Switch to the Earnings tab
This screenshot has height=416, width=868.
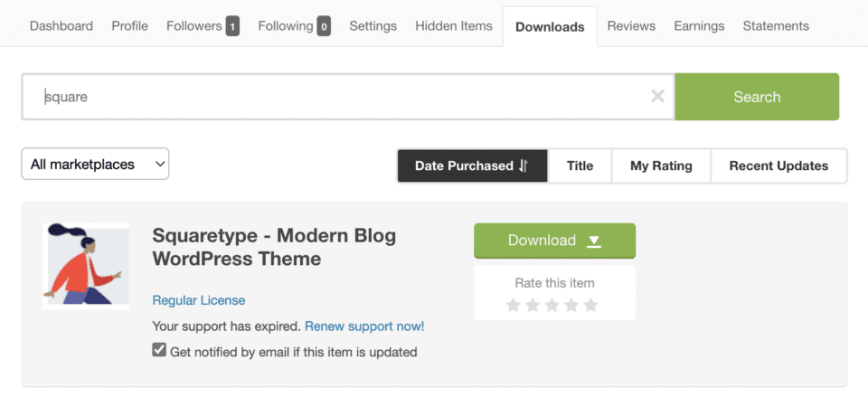coord(699,25)
